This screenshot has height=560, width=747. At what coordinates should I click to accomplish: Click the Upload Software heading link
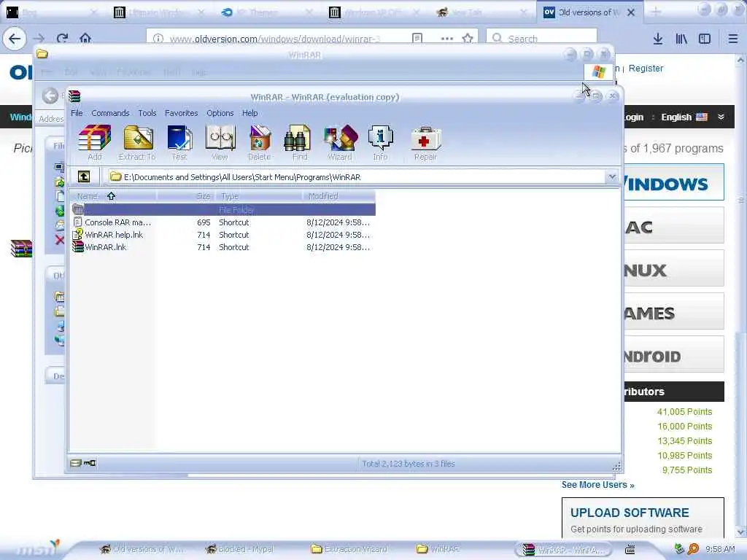tap(630, 513)
